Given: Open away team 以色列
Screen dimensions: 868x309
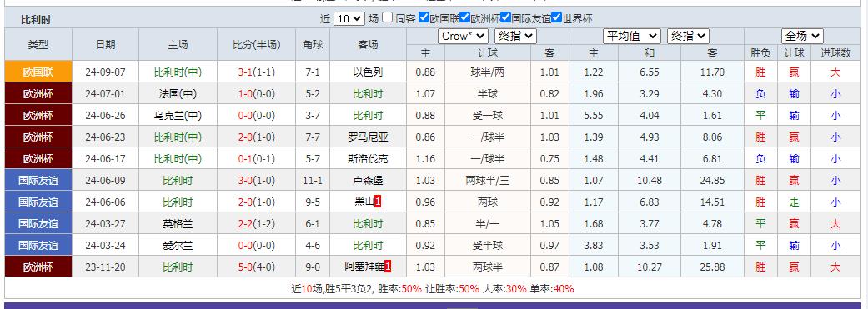Looking at the screenshot, I should pos(368,72).
